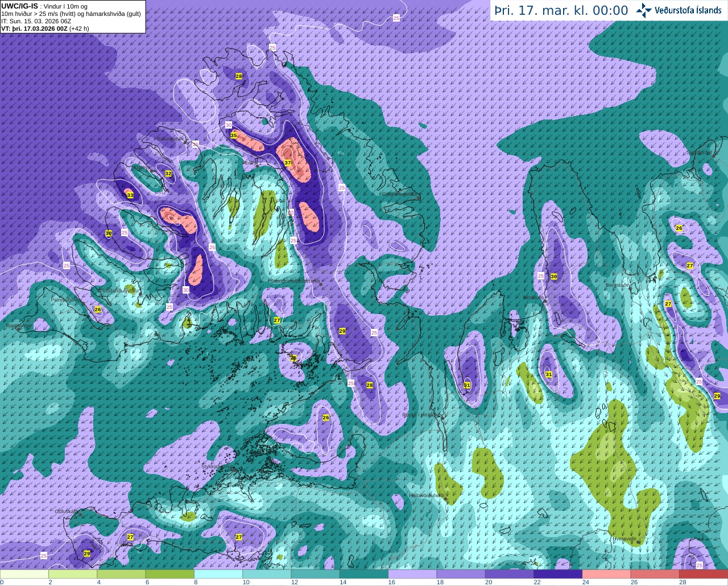Click the light green 2–4 legend swatch
This screenshot has width=728, height=586.
coord(73,574)
